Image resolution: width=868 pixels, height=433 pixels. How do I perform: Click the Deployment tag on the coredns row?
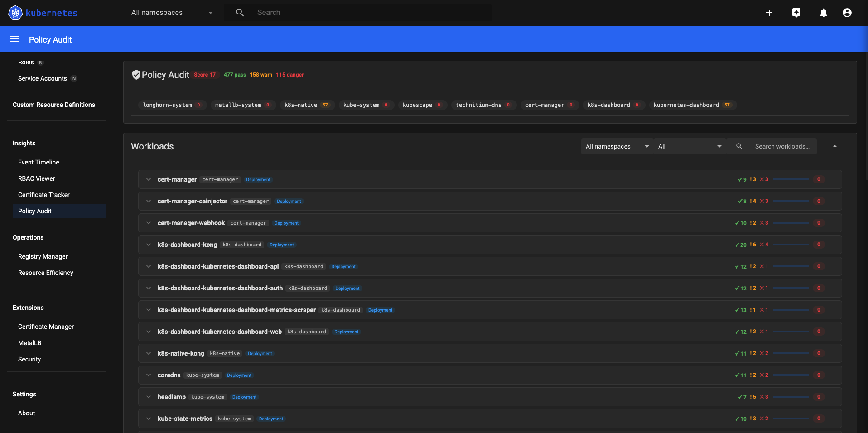(239, 375)
